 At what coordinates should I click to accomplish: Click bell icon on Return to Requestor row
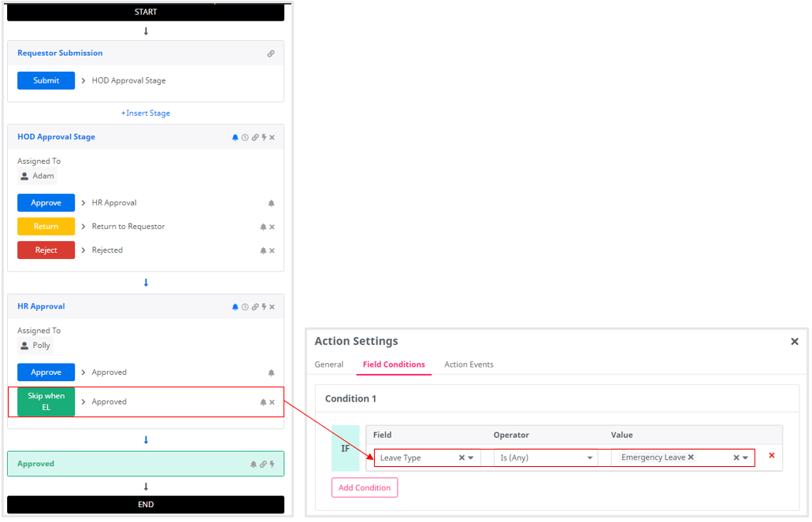point(263,227)
